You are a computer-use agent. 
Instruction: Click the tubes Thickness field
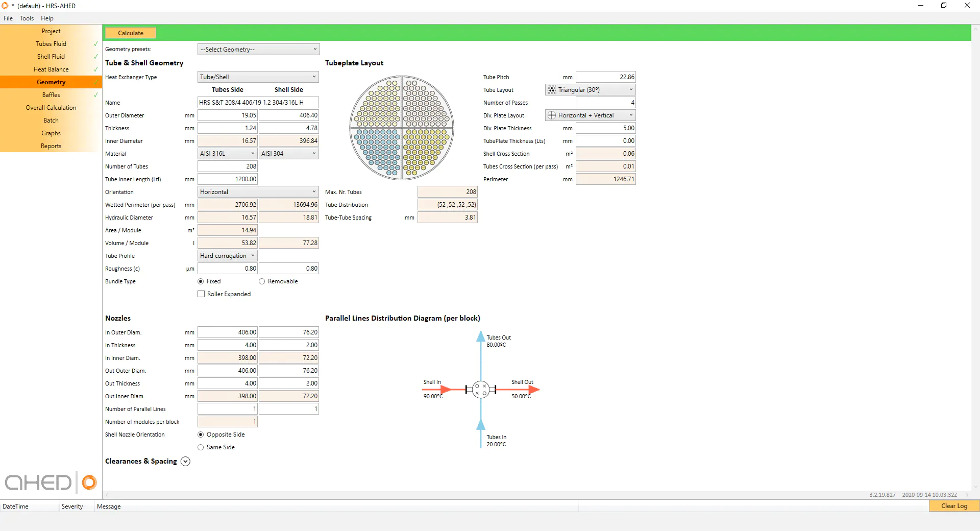click(x=228, y=128)
